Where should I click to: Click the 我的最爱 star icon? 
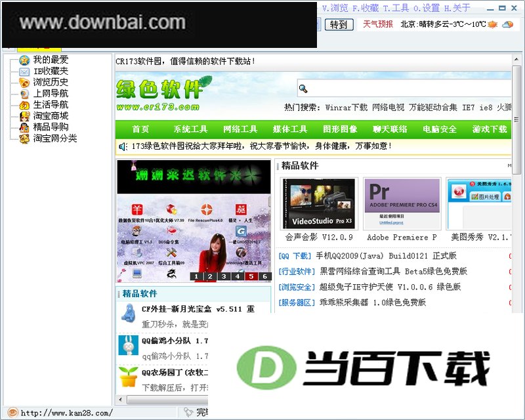24,60
